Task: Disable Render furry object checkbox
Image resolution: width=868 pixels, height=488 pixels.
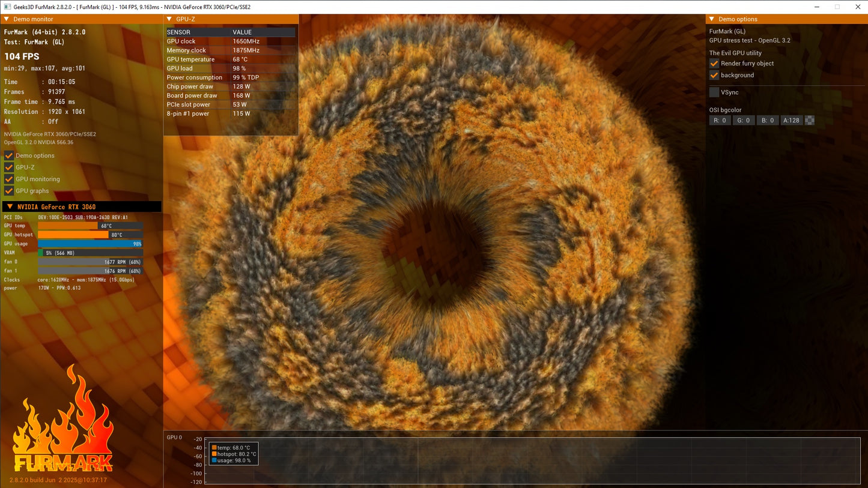Action: [x=714, y=63]
